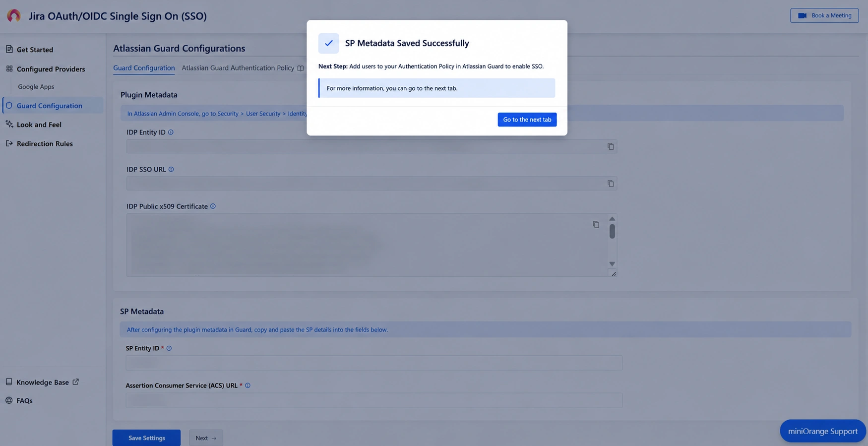Click the IDP Entity ID field

coord(372,146)
